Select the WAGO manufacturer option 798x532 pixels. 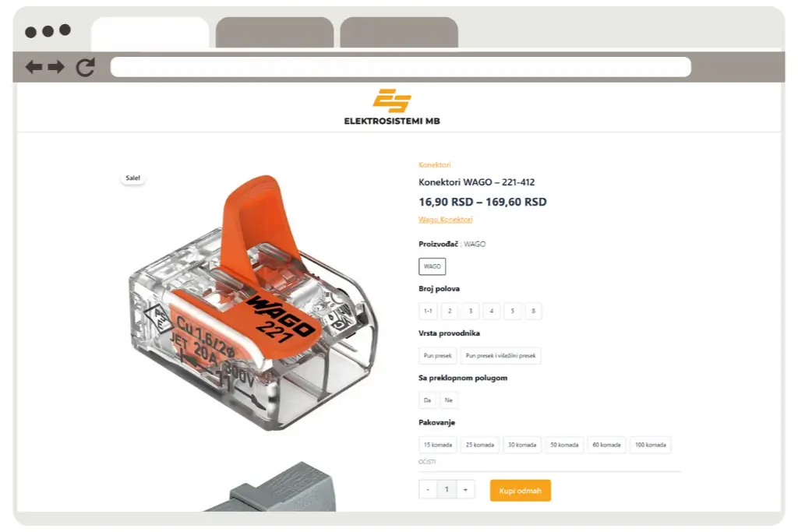[432, 266]
